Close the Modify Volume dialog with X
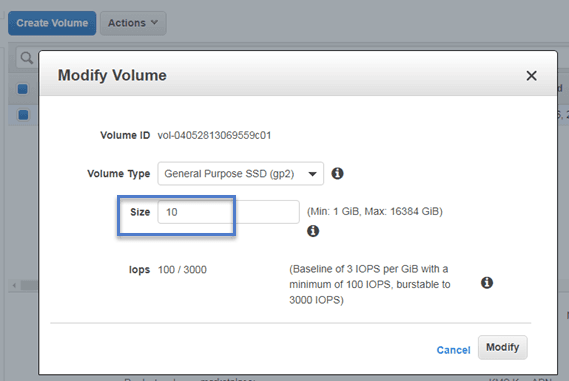The height and width of the screenshot is (381, 569). coord(531,76)
